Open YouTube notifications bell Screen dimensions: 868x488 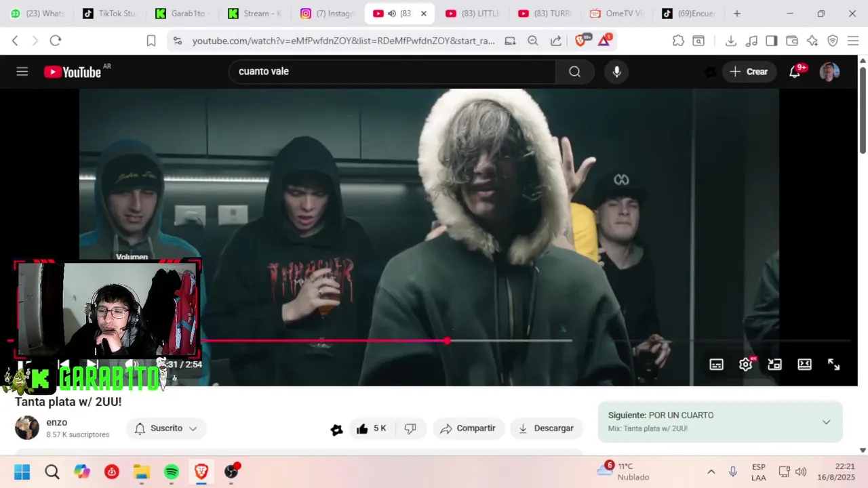coord(795,72)
